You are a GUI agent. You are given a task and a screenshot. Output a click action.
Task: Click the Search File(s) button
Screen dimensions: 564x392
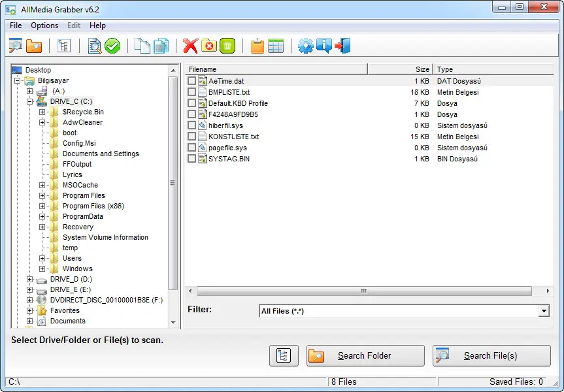(491, 355)
